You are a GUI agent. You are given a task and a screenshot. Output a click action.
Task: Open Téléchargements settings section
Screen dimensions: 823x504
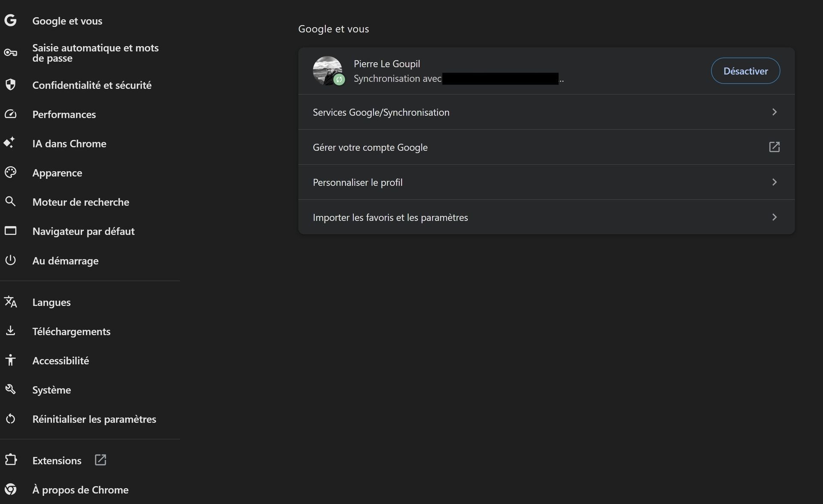point(71,331)
